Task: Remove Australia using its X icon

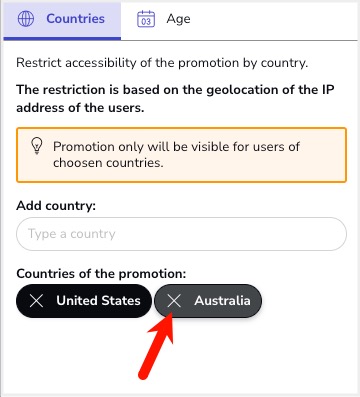Action: coord(174,301)
